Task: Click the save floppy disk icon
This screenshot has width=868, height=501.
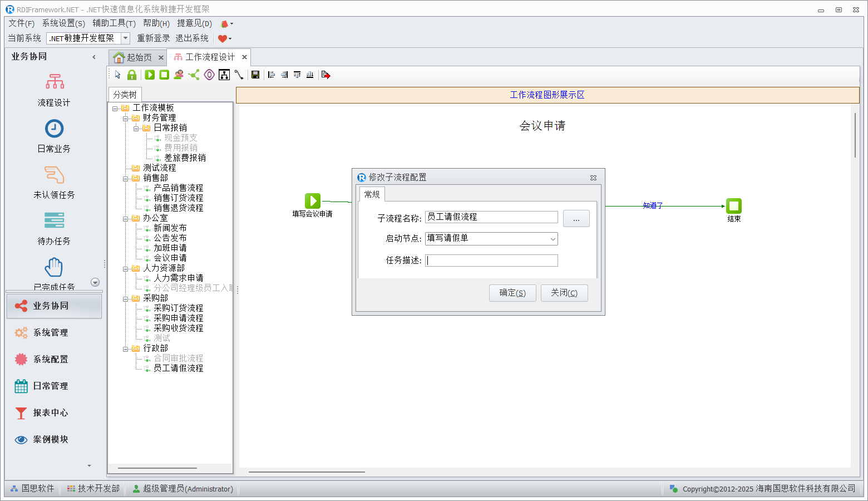Action: [x=255, y=75]
